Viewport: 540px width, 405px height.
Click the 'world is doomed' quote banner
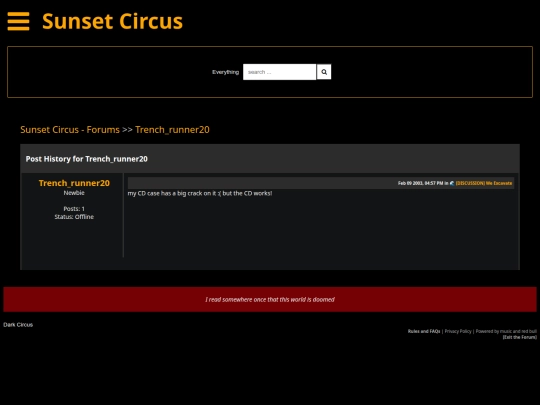270,299
